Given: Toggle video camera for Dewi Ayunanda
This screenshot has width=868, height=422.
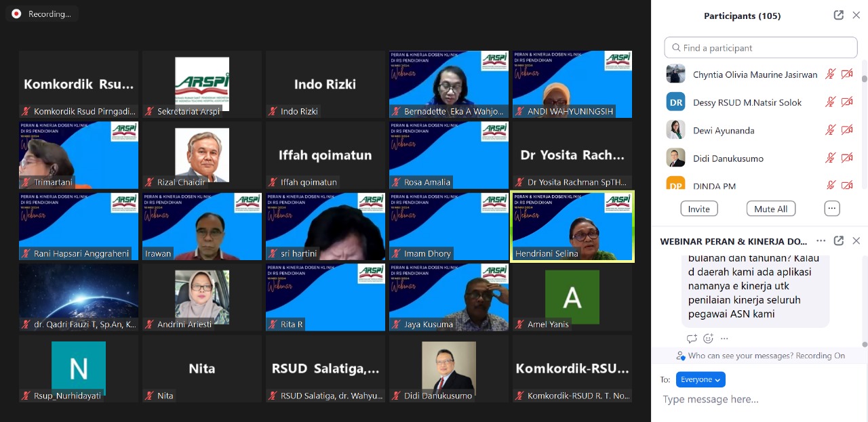Looking at the screenshot, I should [x=847, y=131].
